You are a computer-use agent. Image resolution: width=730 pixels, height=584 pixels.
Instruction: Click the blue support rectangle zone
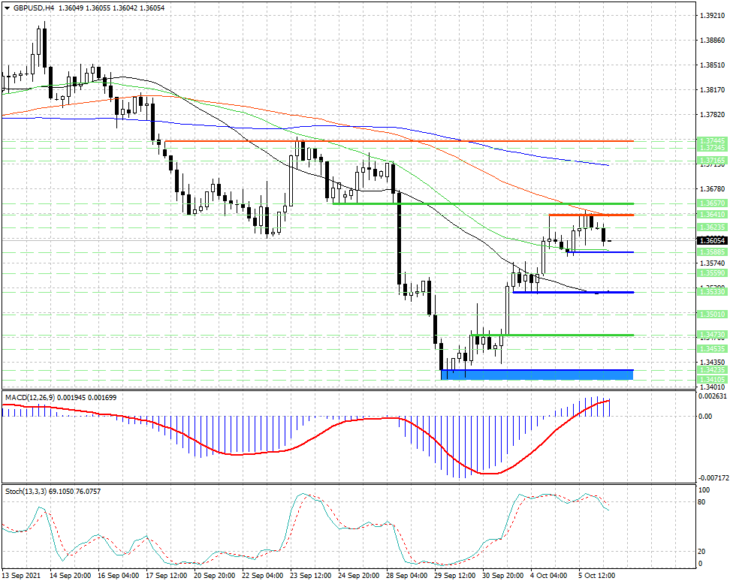coord(537,374)
